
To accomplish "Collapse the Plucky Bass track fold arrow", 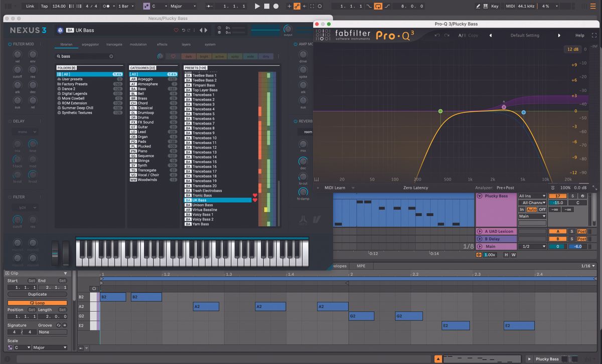I will click(480, 196).
